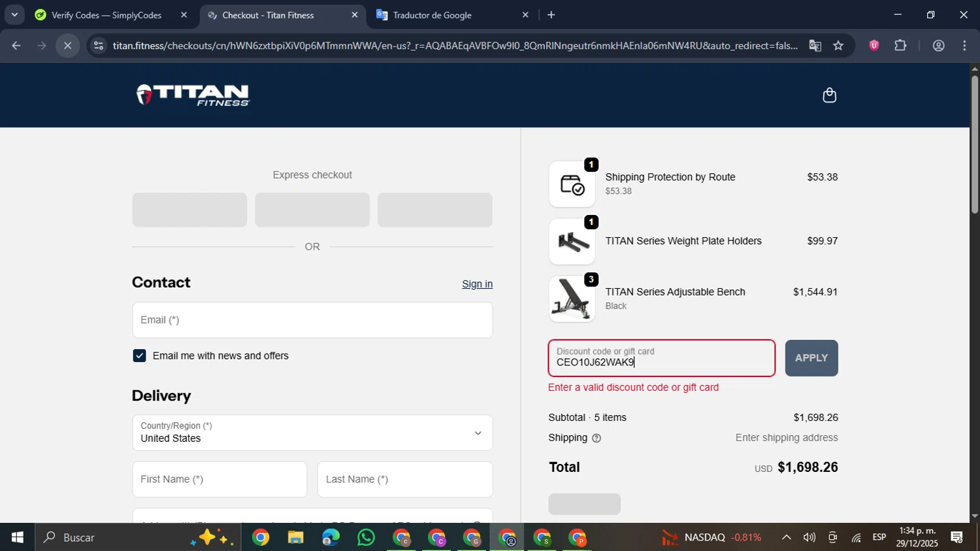Click the address bar URL
This screenshot has width=980, height=551.
tap(455, 46)
